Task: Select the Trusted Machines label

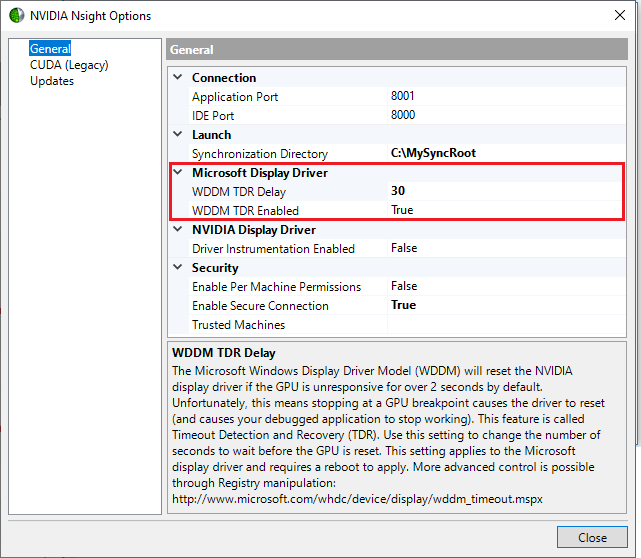Action: (238, 325)
